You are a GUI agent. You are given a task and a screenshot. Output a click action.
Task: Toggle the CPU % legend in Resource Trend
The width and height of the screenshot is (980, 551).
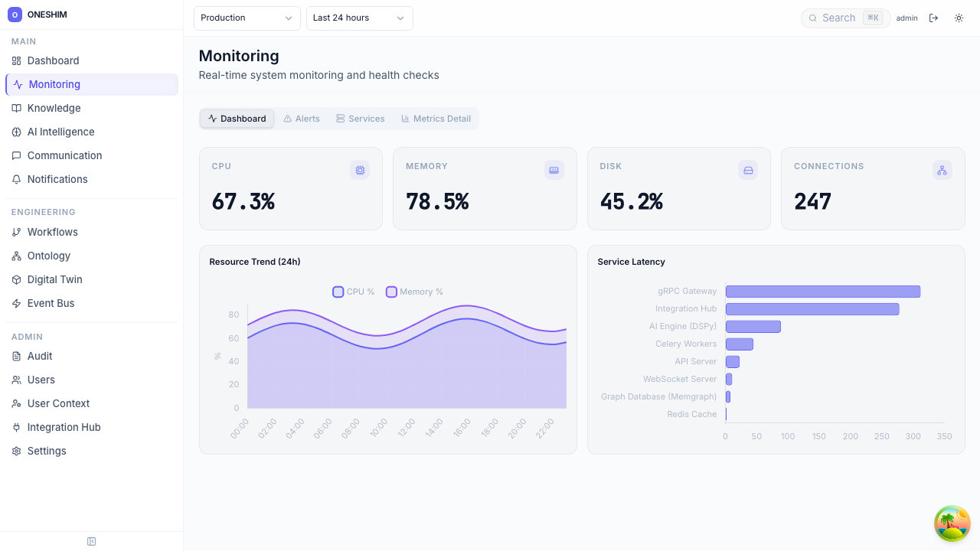pyautogui.click(x=353, y=292)
